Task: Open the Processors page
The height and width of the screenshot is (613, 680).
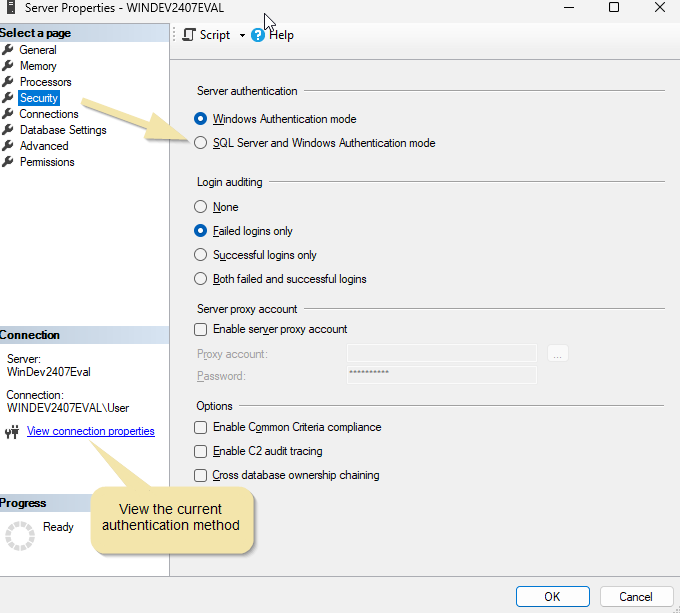Action: coord(46,82)
